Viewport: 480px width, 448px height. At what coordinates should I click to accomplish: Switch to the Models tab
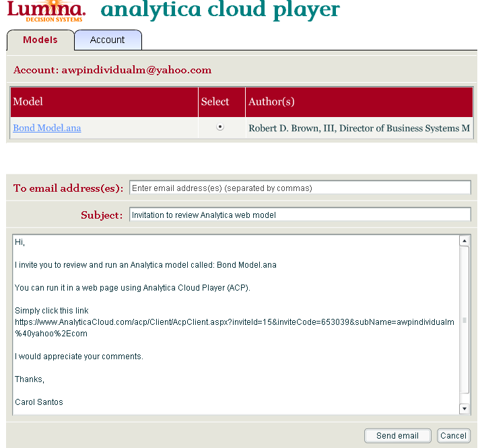[40, 40]
